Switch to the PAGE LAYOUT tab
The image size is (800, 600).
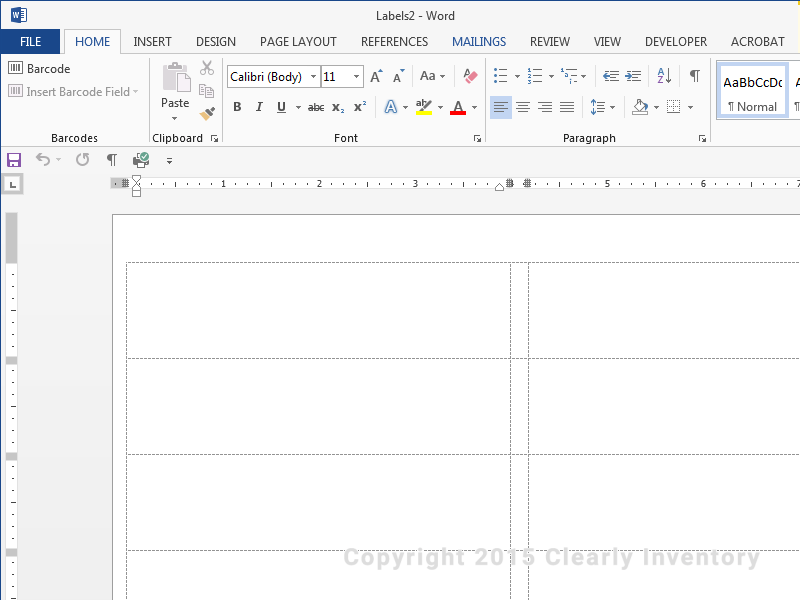pos(298,41)
